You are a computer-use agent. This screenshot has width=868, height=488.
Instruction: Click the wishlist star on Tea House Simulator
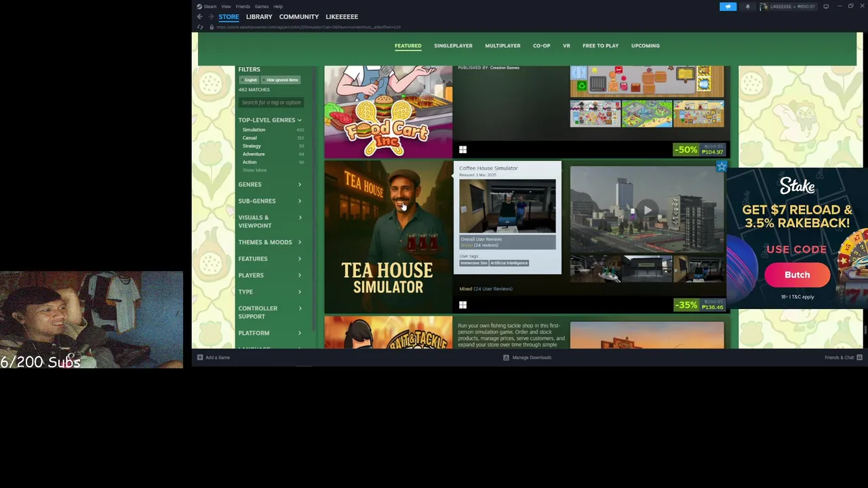[x=722, y=166]
